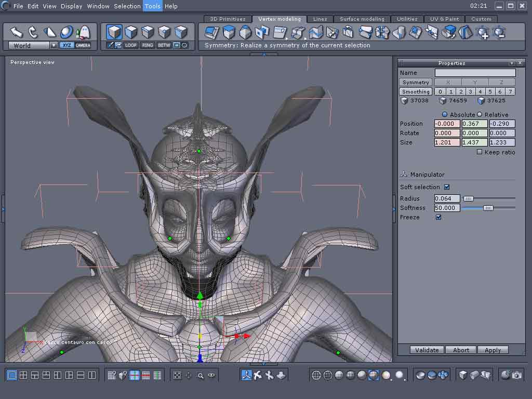Screen dimensions: 532x399
Task: Enable the Keep ratio checkbox
Action: coord(480,152)
